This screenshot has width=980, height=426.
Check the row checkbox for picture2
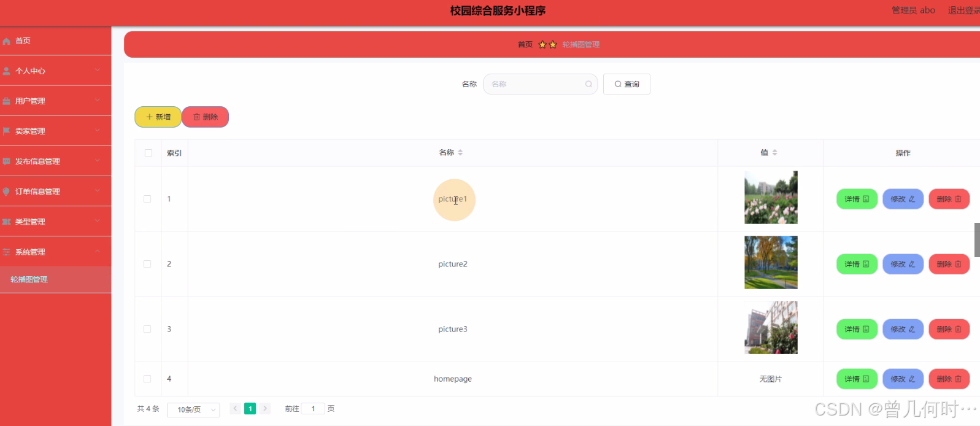147,264
